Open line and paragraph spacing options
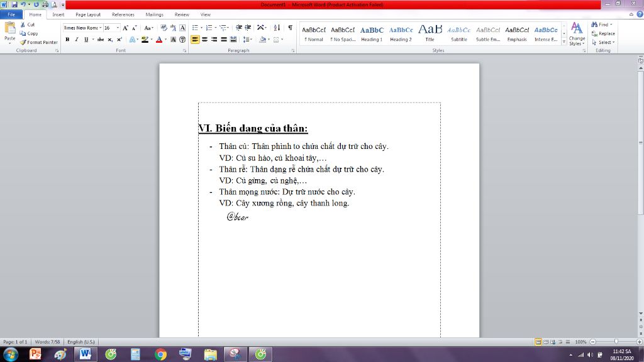Image resolution: width=644 pixels, height=362 pixels. tap(247, 40)
